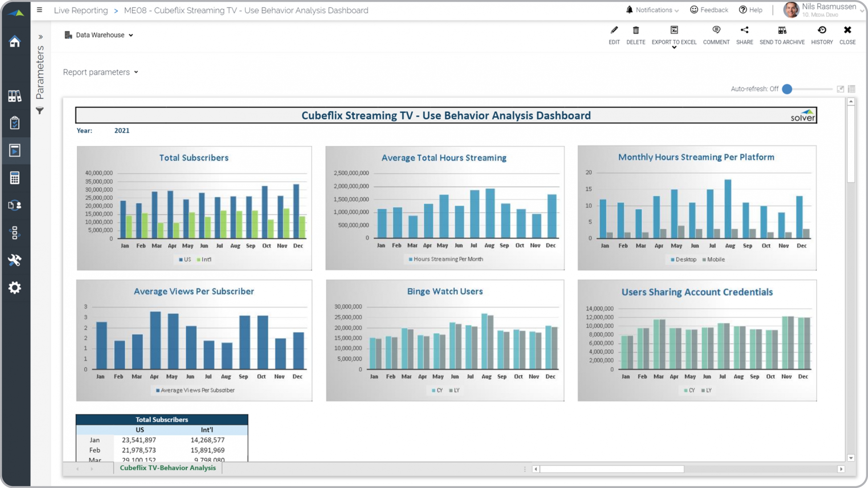Click the Jan US value 23,541,897
The height and width of the screenshot is (488, 868).
tap(139, 440)
